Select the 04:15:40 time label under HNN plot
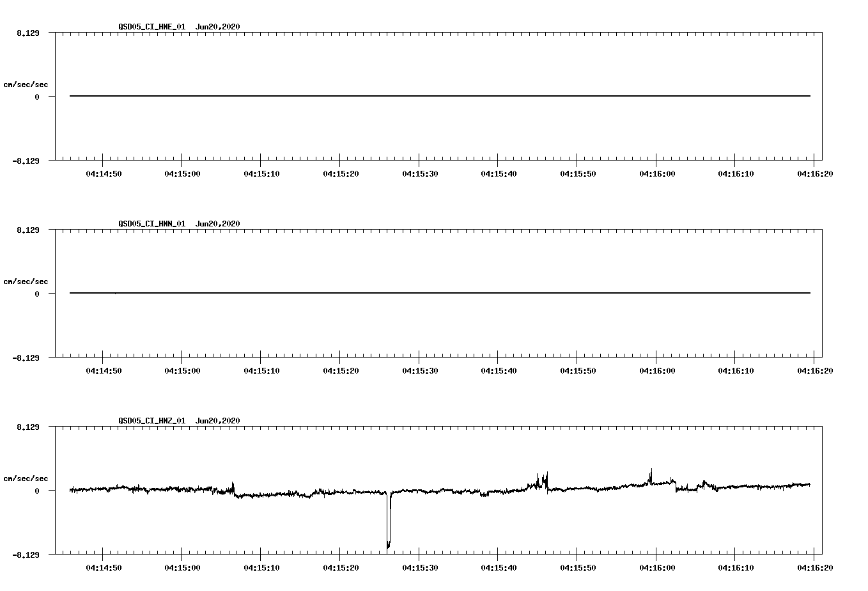 [499, 370]
